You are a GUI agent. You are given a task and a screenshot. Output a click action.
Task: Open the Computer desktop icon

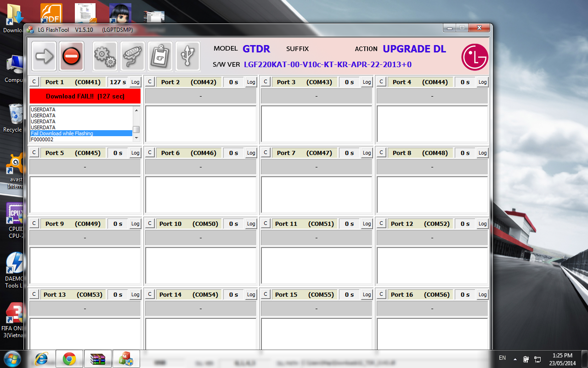[14, 68]
